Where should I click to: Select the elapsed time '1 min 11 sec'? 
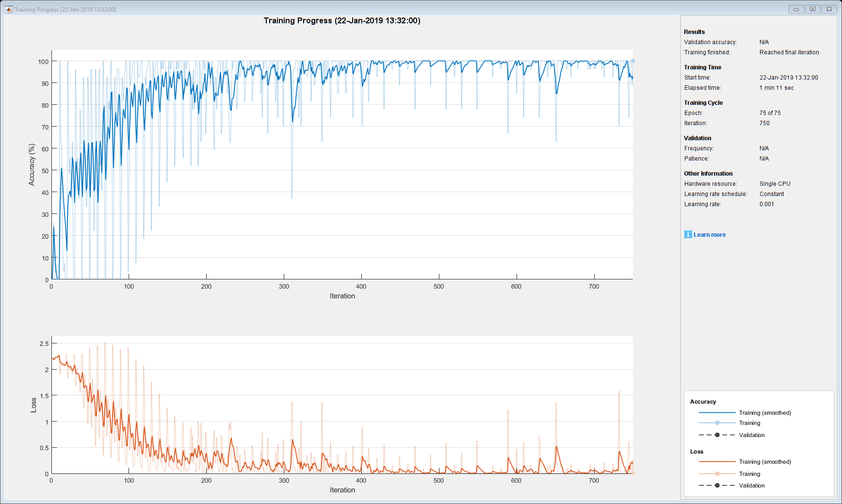click(777, 88)
